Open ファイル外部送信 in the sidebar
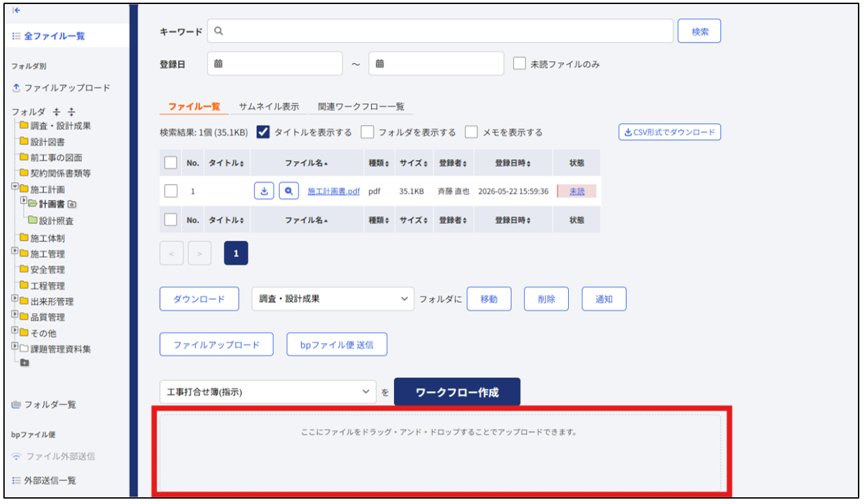 (53, 456)
